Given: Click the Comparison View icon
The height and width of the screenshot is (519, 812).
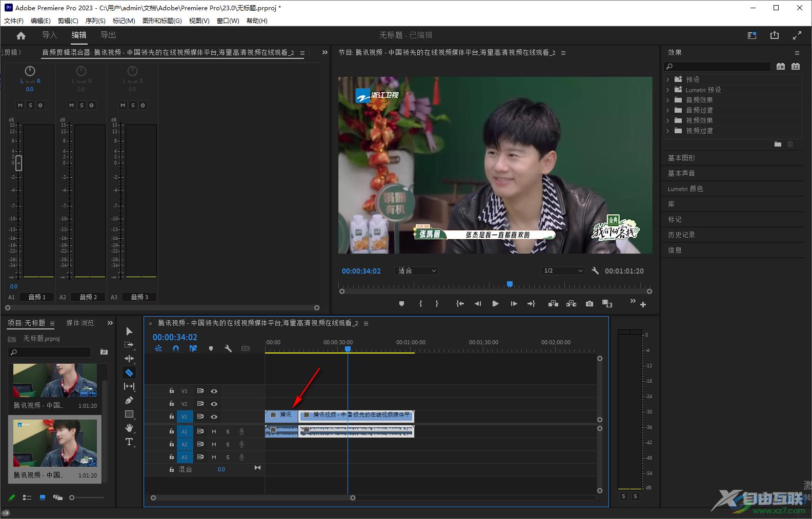Looking at the screenshot, I should point(607,304).
